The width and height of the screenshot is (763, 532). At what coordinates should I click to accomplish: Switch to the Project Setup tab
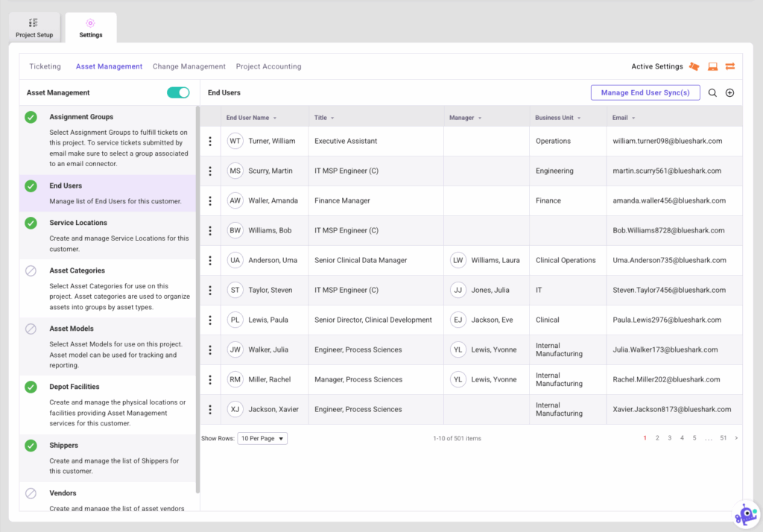click(34, 28)
